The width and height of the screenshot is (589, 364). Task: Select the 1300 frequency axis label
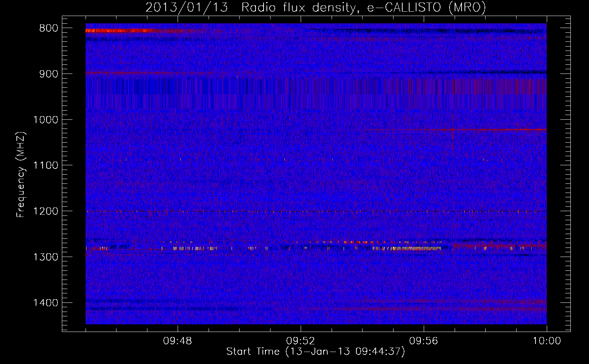tap(46, 257)
